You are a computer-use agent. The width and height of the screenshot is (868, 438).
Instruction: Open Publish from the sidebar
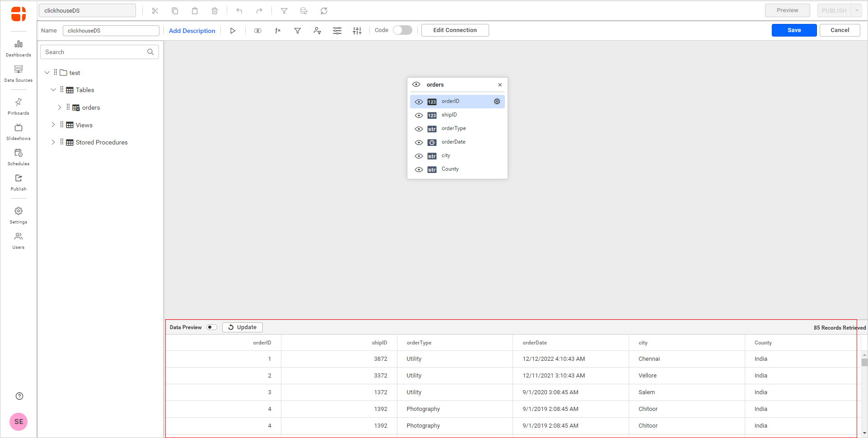coord(19,182)
